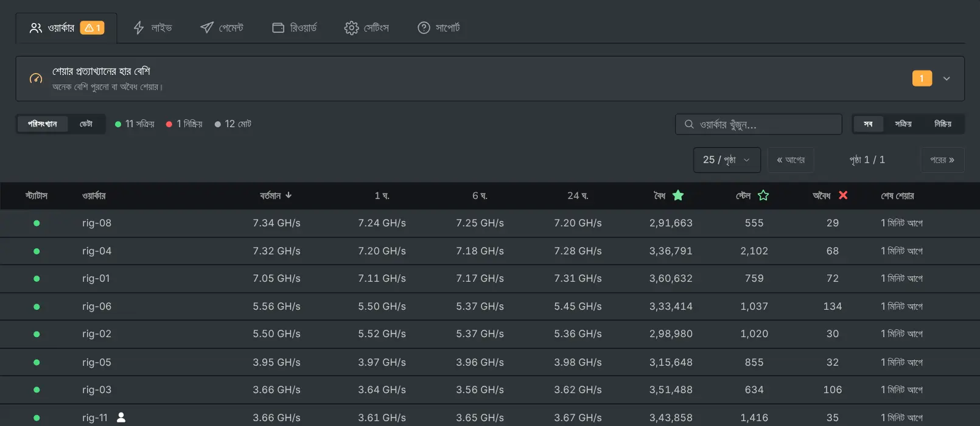
Task: Open the সেটিংস tab
Action: 366,28
